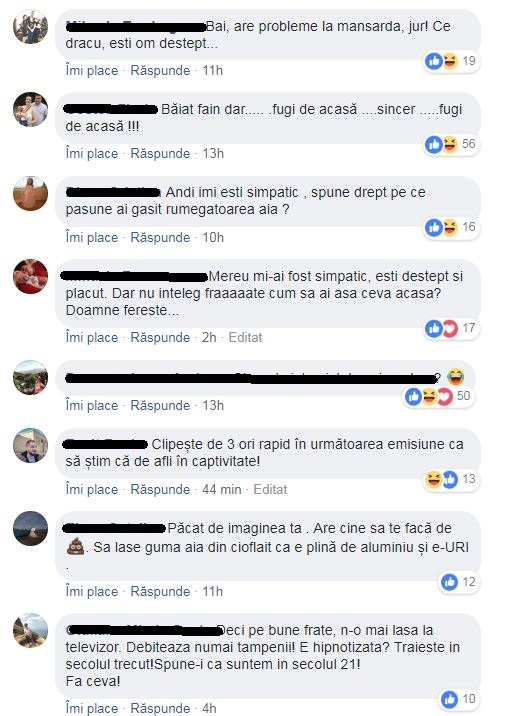This screenshot has height=716, width=513.
Task: Open the Editat link beside 44 min
Action: pos(270,490)
